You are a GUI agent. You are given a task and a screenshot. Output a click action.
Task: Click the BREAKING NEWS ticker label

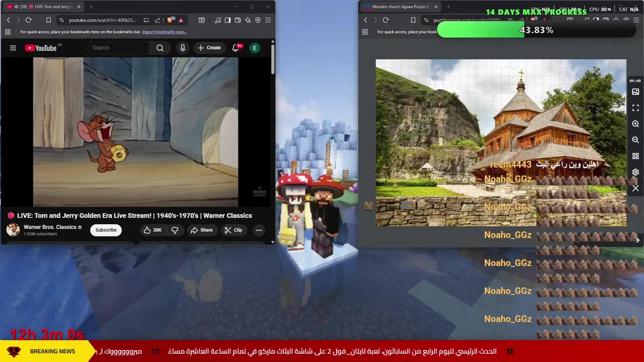click(x=52, y=351)
